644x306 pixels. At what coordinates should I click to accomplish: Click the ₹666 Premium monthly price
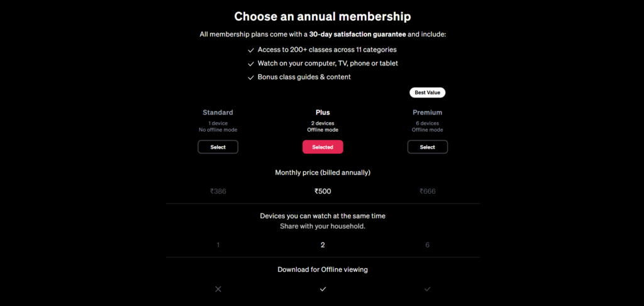[428, 191]
